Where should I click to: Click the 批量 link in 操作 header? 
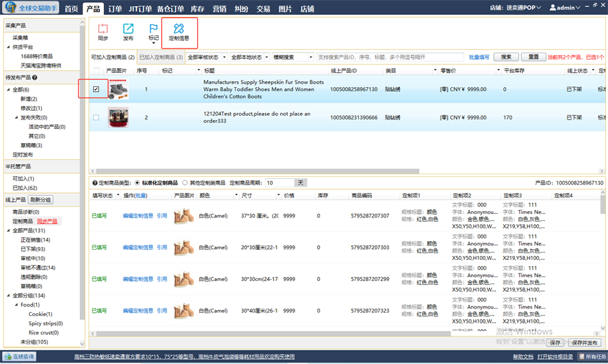(141, 195)
